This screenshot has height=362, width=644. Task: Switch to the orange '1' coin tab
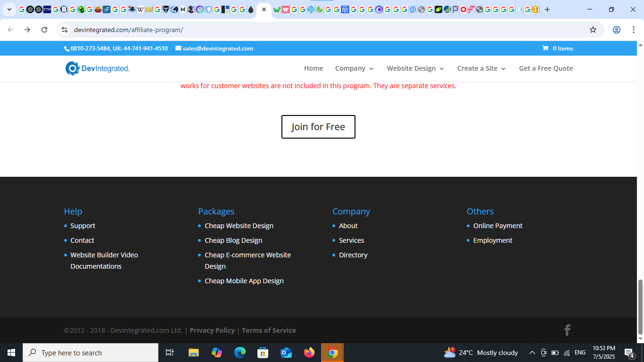coord(535,9)
